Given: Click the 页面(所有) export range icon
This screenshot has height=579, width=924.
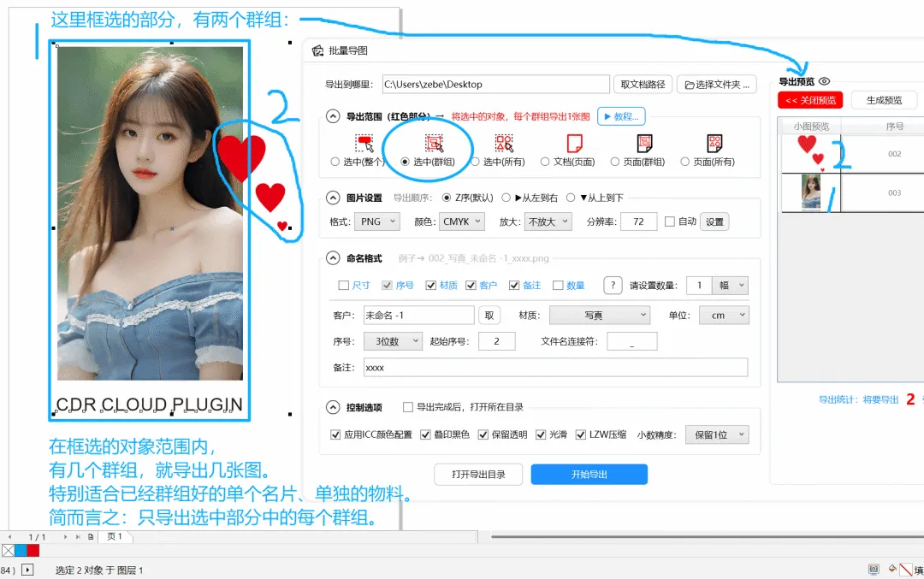Looking at the screenshot, I should (714, 143).
